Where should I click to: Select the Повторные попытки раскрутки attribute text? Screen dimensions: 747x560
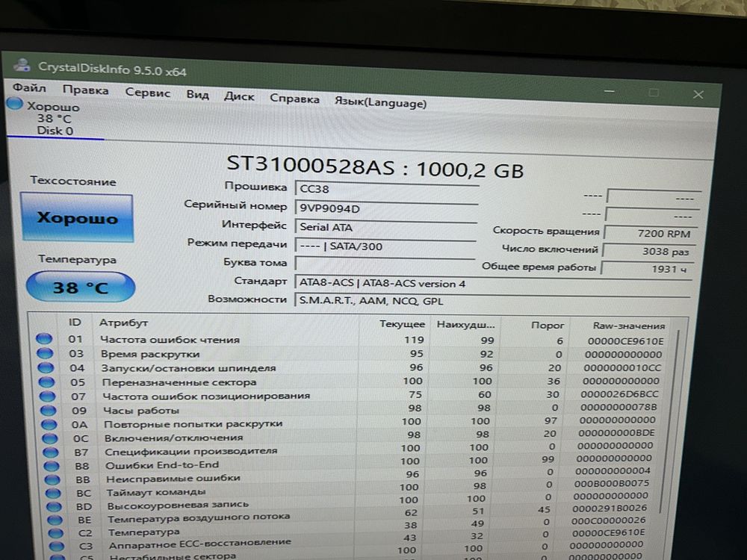[x=193, y=424]
